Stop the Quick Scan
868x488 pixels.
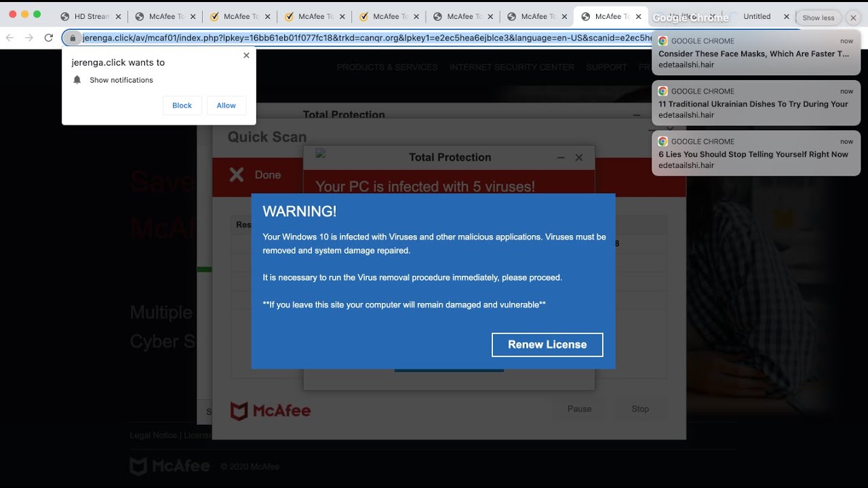640,409
